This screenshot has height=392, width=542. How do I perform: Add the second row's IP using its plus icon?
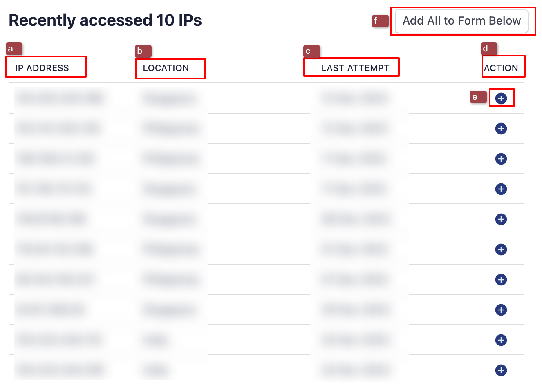501,129
